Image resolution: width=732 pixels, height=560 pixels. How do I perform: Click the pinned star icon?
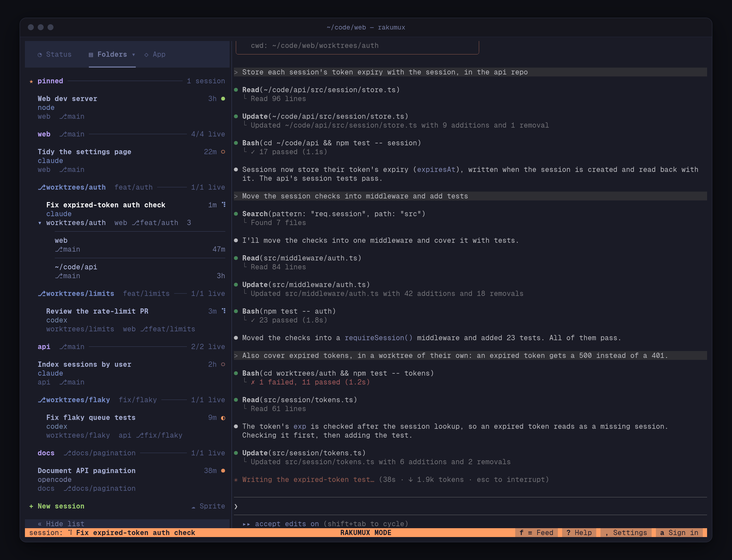point(31,81)
